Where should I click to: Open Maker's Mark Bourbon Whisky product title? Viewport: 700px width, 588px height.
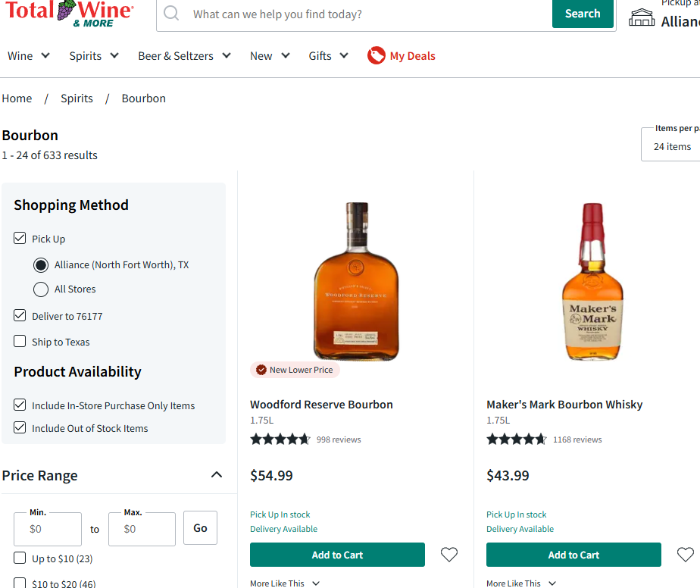point(564,405)
